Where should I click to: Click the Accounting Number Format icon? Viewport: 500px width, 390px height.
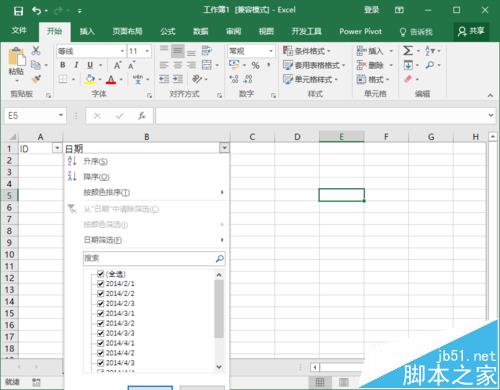[x=234, y=65]
